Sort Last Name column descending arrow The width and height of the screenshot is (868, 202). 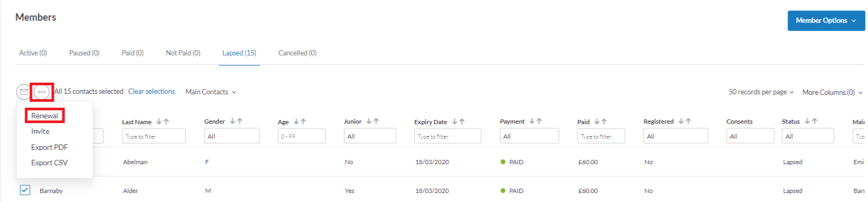click(x=159, y=122)
